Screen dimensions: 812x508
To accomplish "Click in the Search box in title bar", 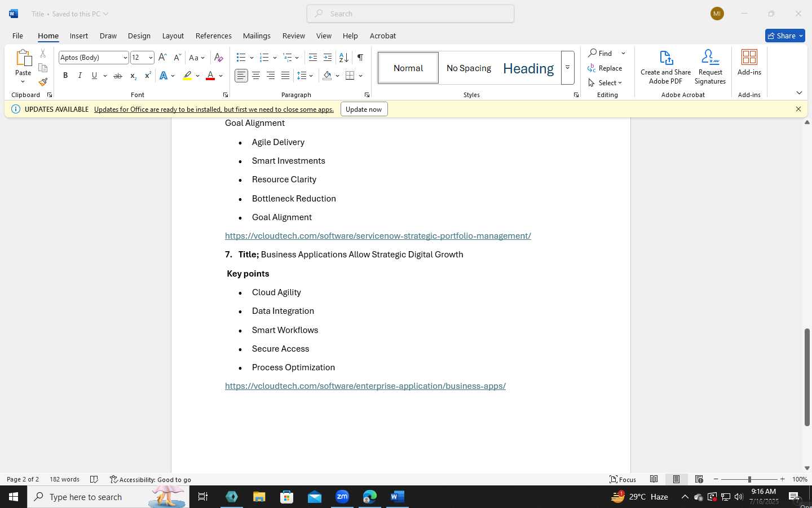I will coord(411,14).
